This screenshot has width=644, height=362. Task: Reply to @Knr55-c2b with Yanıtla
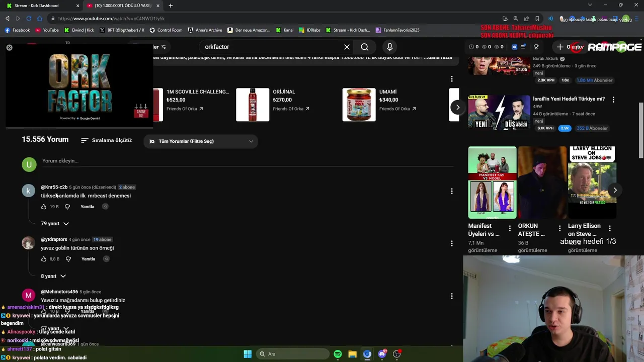[x=88, y=207]
